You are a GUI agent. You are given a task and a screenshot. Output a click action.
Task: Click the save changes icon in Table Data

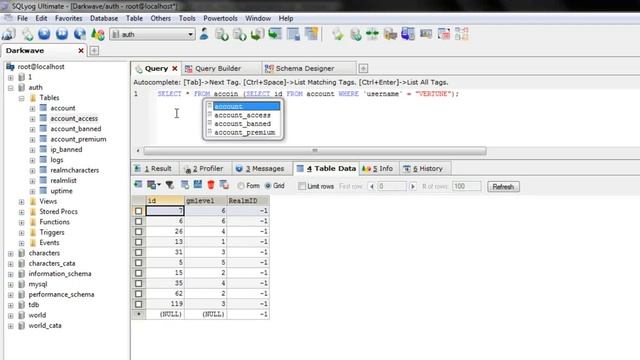point(198,185)
